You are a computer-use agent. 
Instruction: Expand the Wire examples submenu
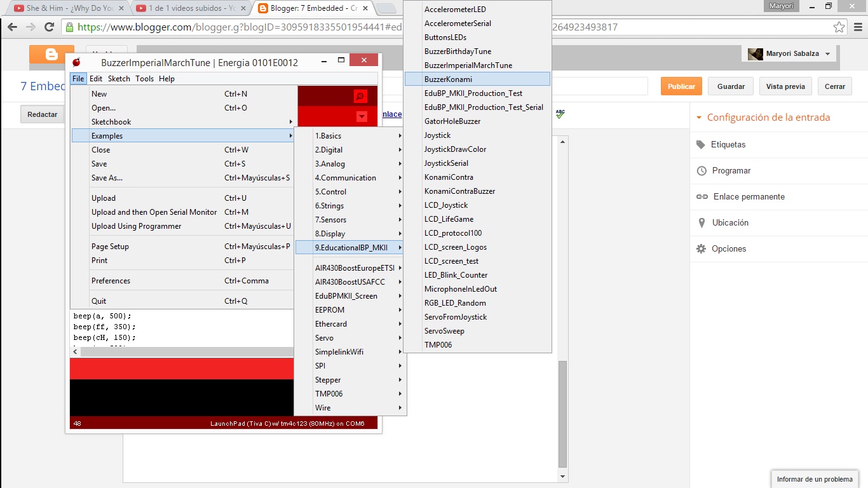click(350, 408)
